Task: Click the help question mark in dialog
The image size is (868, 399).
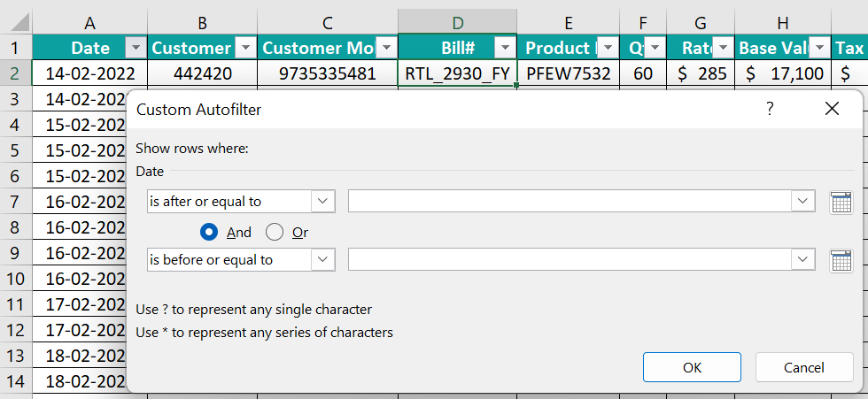Action: (770, 109)
